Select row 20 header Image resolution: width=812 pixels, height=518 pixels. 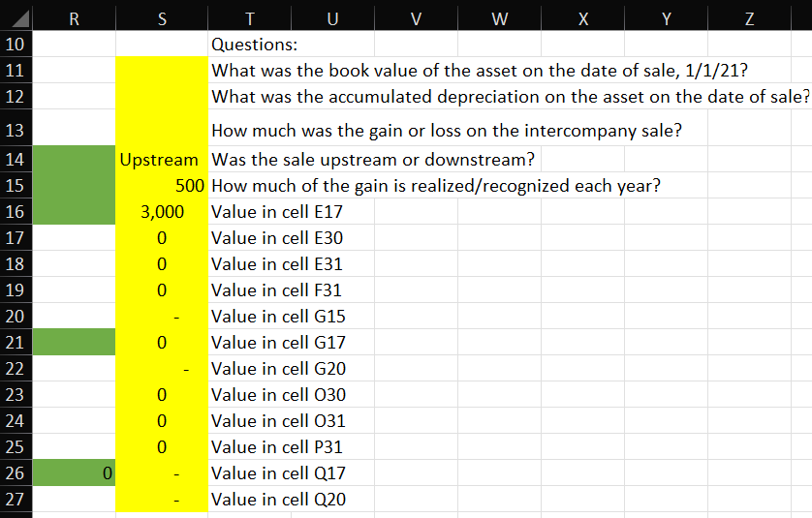(16, 317)
